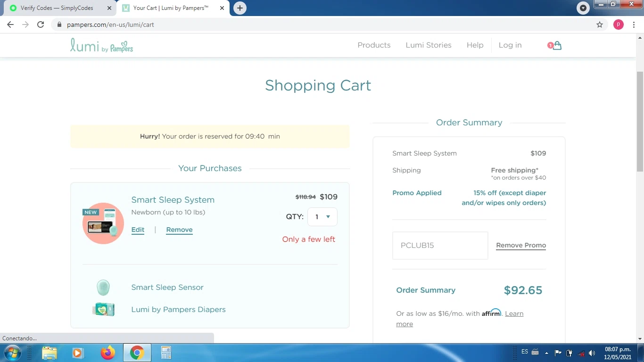Click the volume speaker tray icon

pyautogui.click(x=592, y=353)
